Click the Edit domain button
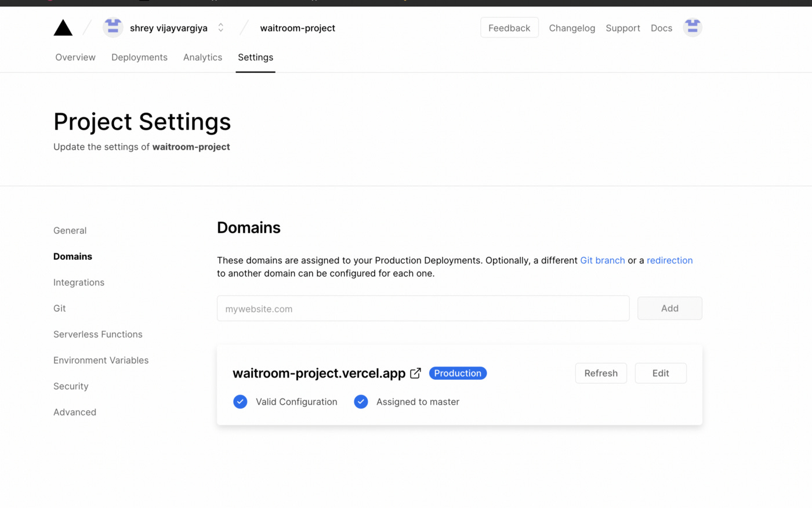812x508 pixels. [x=661, y=373]
